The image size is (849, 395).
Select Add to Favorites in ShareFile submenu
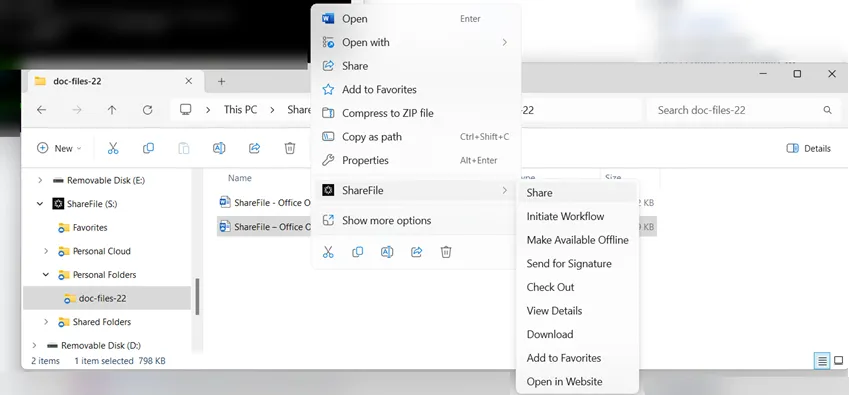(577, 358)
